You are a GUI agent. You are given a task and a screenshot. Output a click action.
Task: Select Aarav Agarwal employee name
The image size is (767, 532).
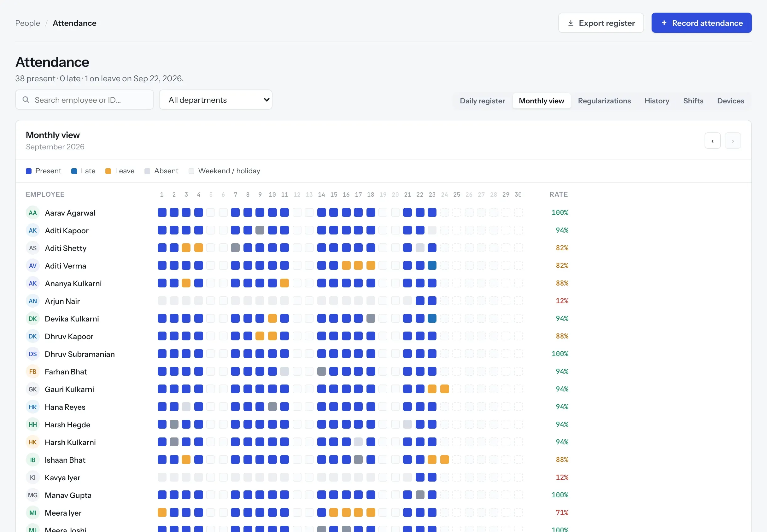[70, 213]
